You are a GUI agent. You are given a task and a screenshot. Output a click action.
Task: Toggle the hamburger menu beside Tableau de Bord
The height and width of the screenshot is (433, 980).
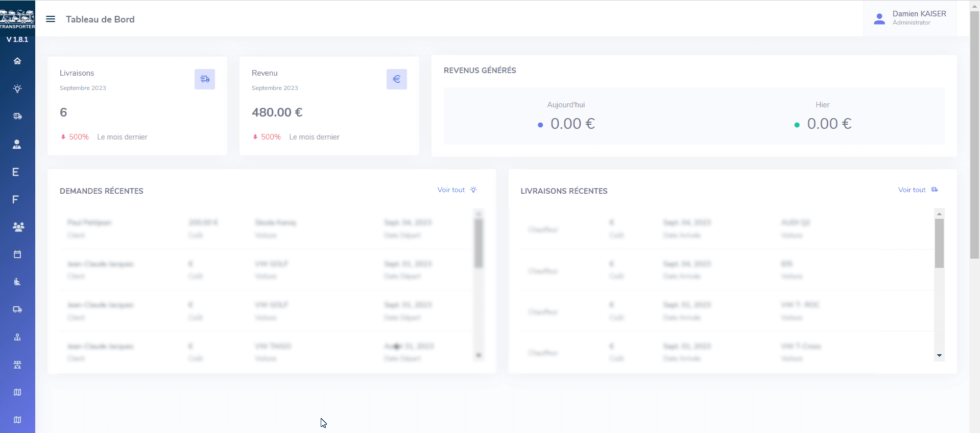pyautogui.click(x=51, y=19)
